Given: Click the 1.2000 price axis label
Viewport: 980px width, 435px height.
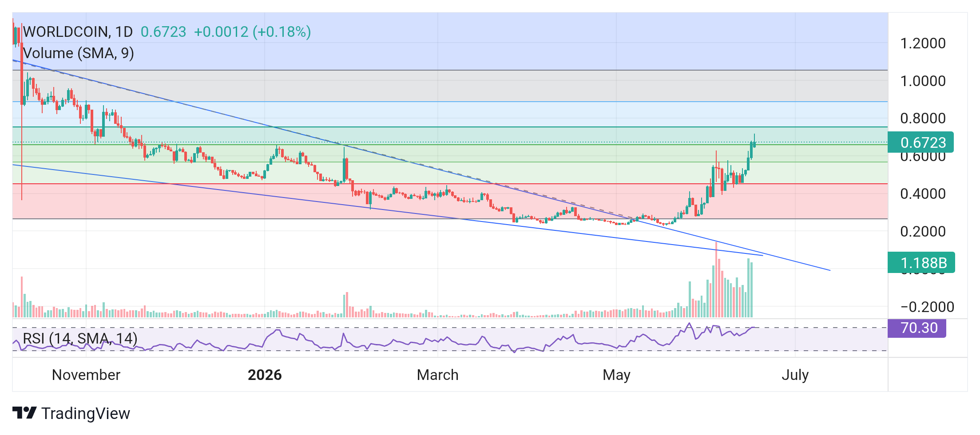Looking at the screenshot, I should click(923, 43).
